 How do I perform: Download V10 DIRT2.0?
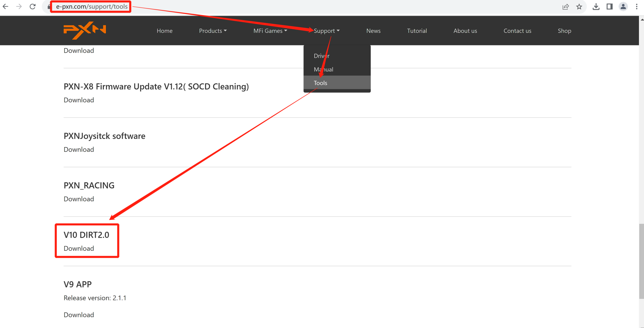79,248
